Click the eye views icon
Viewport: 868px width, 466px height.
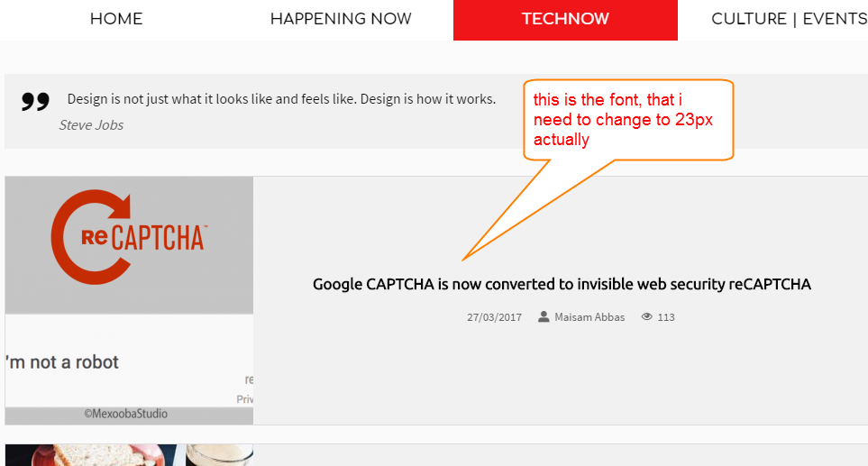pos(646,316)
